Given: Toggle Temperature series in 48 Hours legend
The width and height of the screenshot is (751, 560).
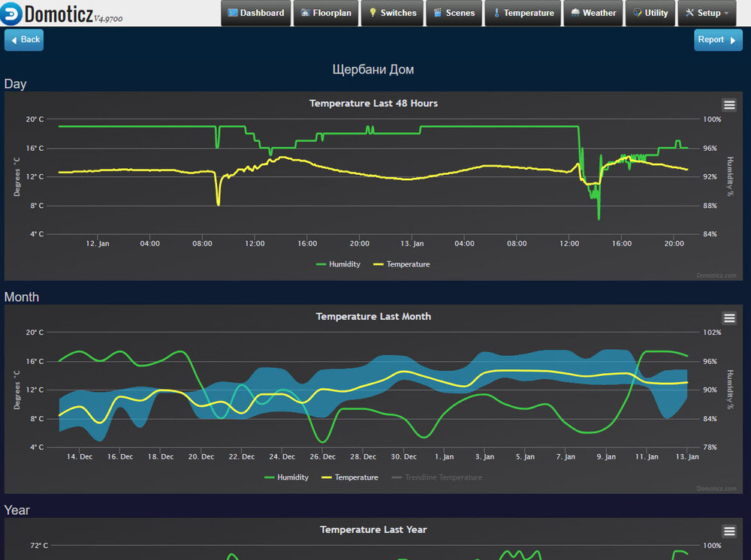Looking at the screenshot, I should (401, 264).
